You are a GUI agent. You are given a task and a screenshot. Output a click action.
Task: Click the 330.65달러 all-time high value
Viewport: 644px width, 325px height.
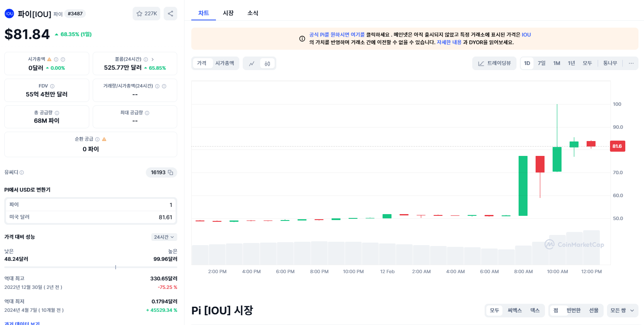(x=164, y=279)
